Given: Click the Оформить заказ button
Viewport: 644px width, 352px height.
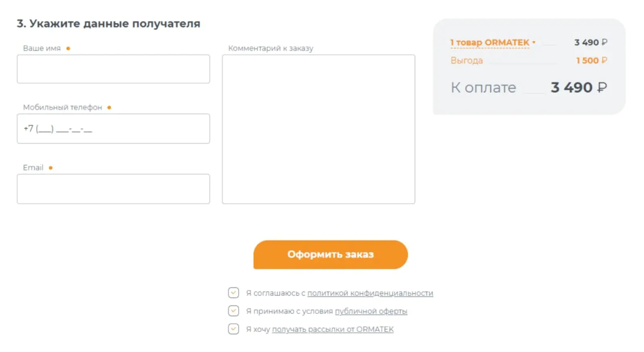Looking at the screenshot, I should coord(330,255).
